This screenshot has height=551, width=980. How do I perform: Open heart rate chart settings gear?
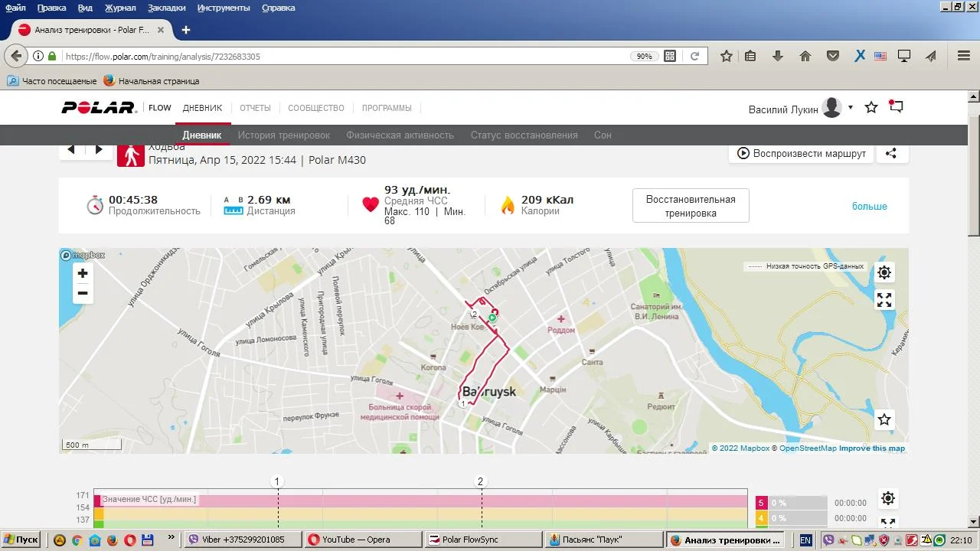coord(887,499)
